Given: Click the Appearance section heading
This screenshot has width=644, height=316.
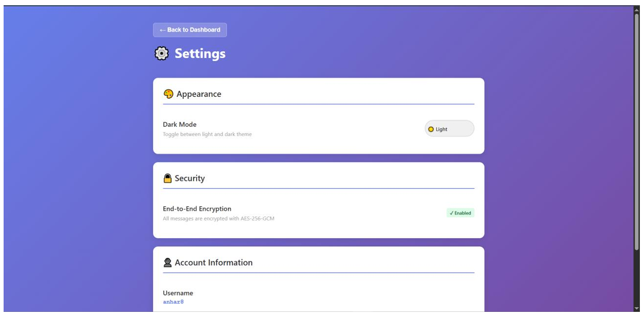Looking at the screenshot, I should pos(199,94).
